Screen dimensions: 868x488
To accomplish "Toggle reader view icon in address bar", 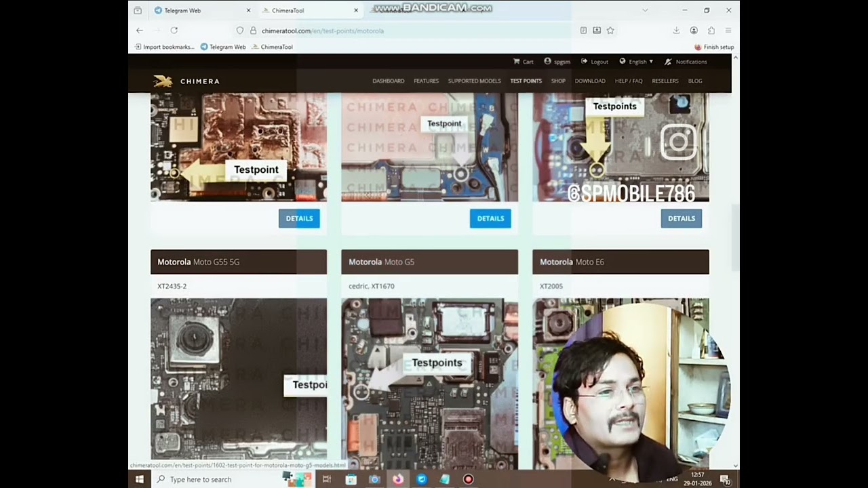I will (x=583, y=30).
